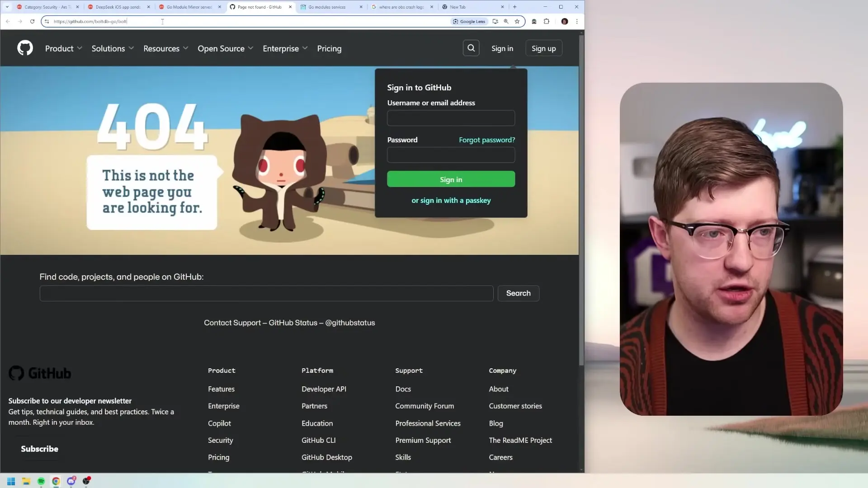Click the Chrome taskbar icon

(56, 481)
